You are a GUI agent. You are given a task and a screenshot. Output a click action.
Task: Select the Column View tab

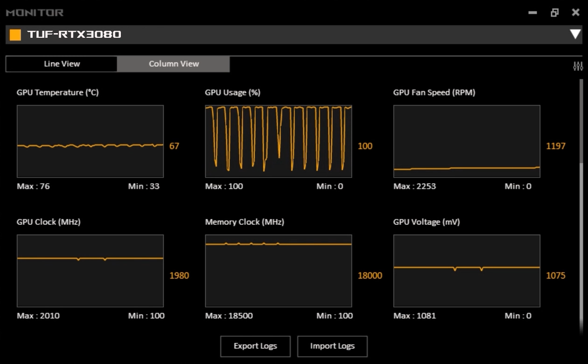(x=174, y=64)
